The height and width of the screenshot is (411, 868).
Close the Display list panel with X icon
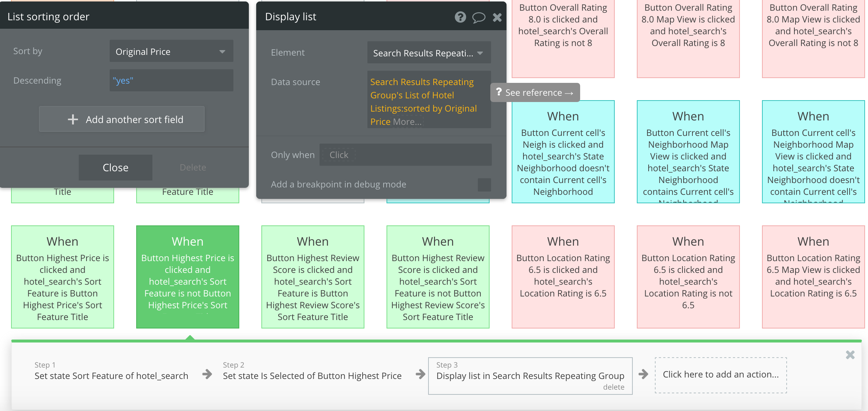pos(497,17)
